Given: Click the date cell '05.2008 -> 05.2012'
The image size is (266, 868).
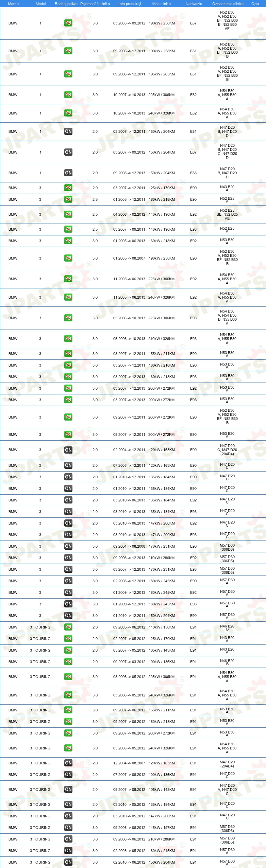Looking at the screenshot, I should [x=129, y=748].
